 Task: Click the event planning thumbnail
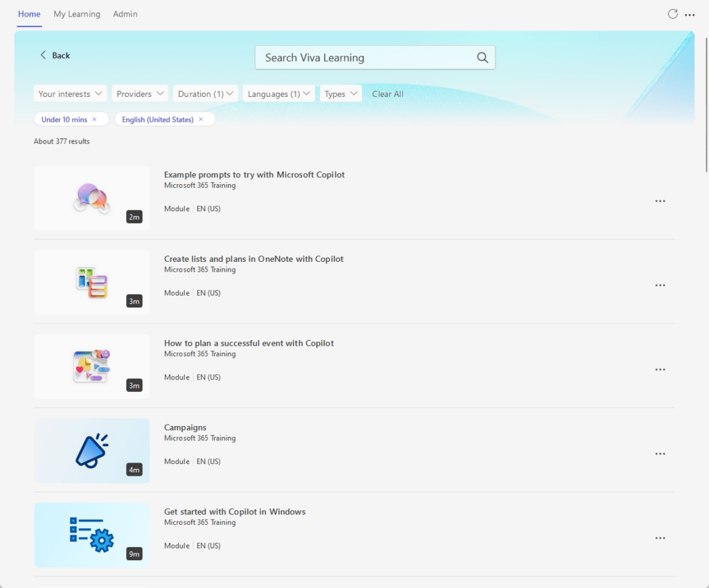point(92,366)
